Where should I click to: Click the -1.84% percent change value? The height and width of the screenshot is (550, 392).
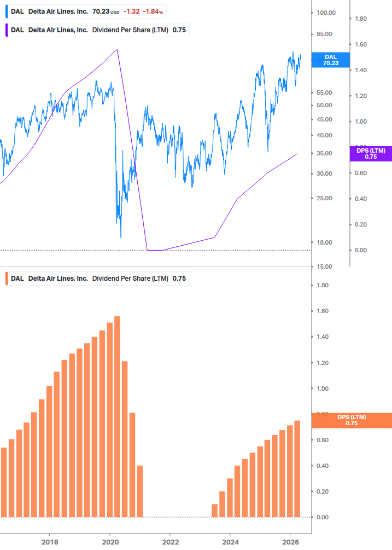click(x=153, y=11)
